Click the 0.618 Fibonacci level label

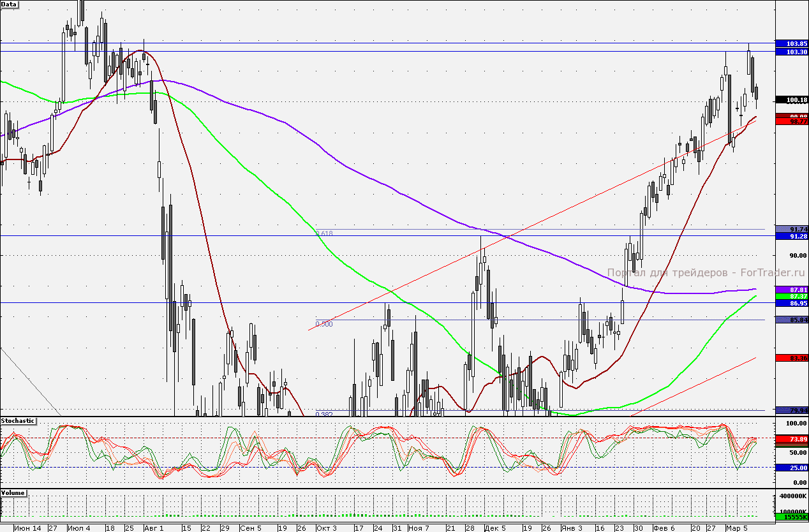[x=324, y=234]
